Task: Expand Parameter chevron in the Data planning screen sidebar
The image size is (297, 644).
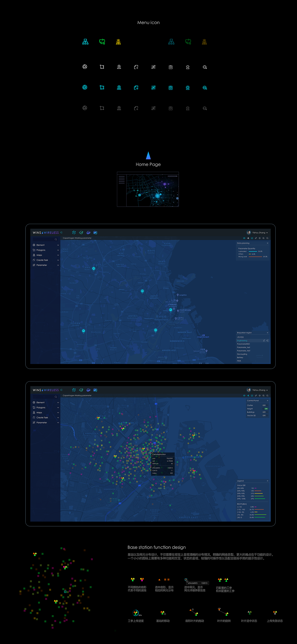Action: click(58, 265)
